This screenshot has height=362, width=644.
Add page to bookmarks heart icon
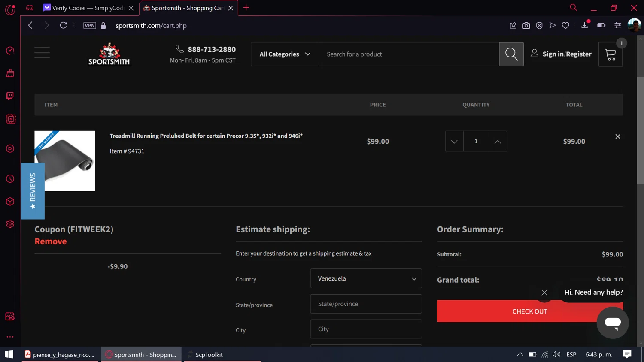coord(565,25)
